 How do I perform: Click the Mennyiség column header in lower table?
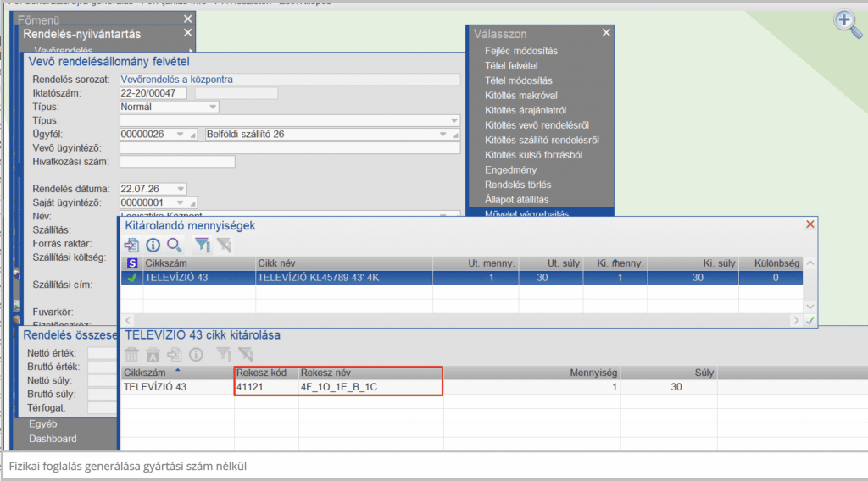[x=531, y=373]
